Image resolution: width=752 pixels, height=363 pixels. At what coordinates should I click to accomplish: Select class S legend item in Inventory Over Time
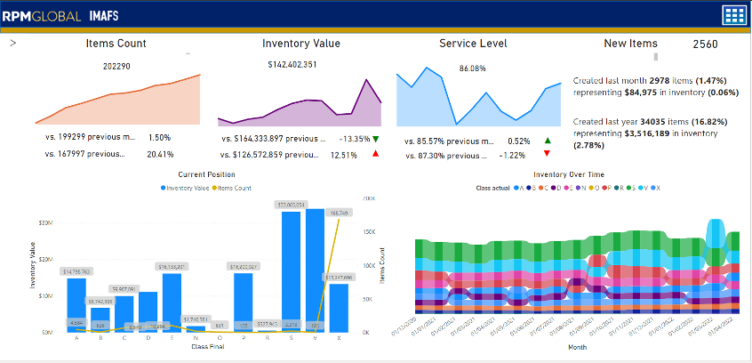[631, 188]
